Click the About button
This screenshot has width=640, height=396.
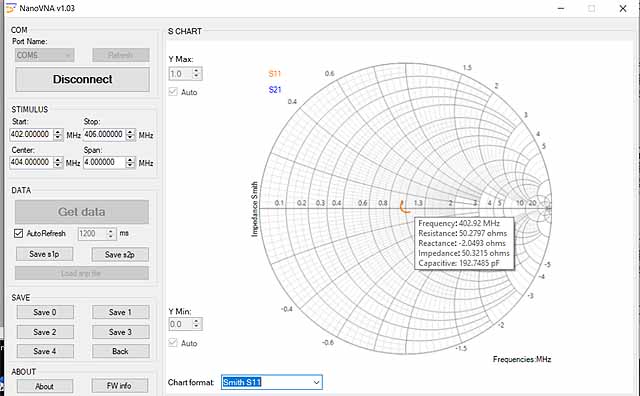[45, 386]
